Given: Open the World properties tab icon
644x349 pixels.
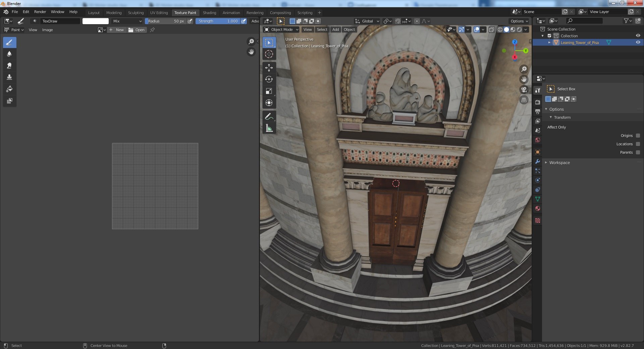Looking at the screenshot, I should 538,140.
